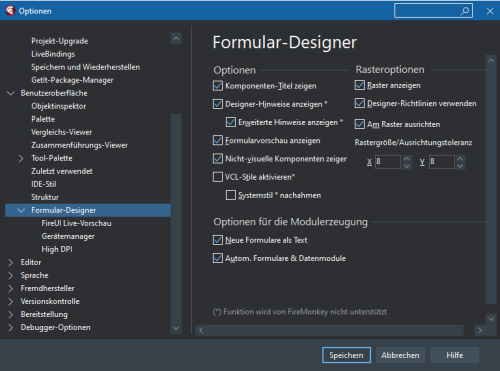Click the Y grid size field
The width and height of the screenshot is (500, 371).
[442, 162]
